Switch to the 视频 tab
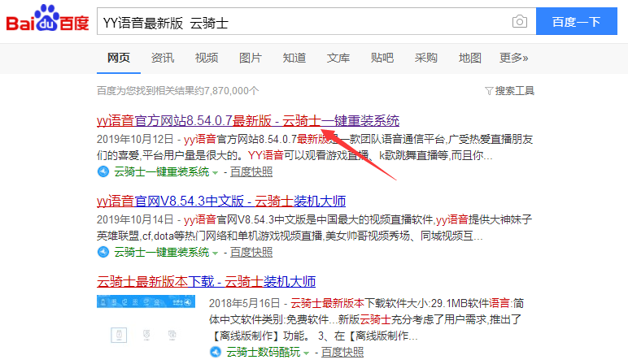 (x=207, y=58)
